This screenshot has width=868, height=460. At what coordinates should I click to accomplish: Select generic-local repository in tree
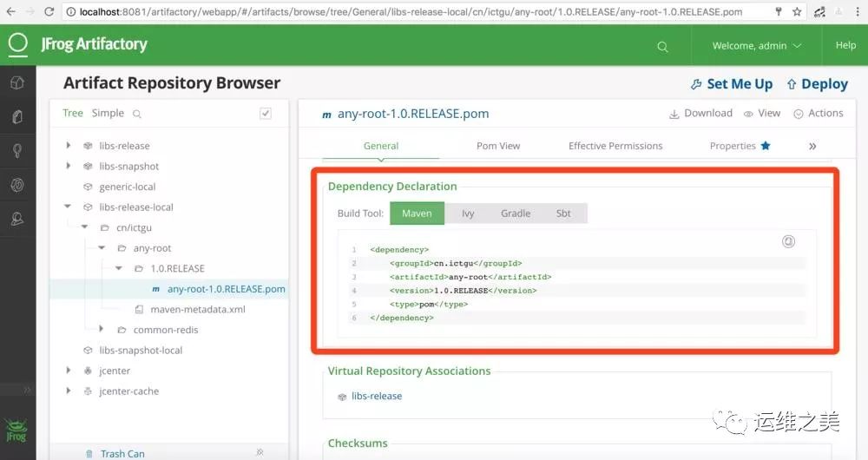pos(128,187)
